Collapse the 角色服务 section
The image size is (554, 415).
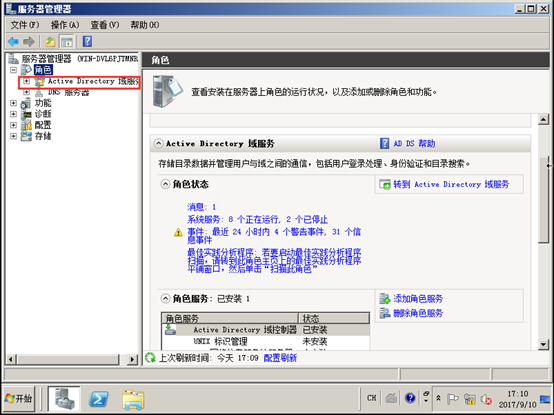click(165, 298)
